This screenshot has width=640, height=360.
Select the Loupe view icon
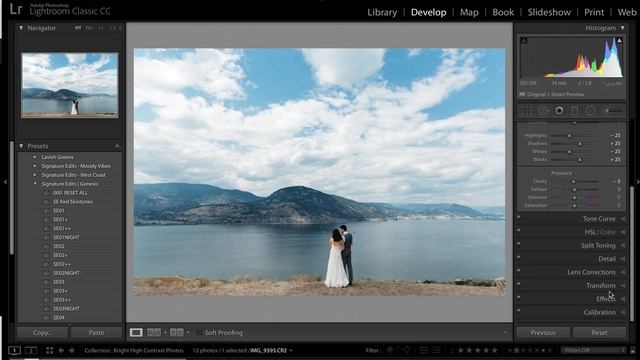pos(136,333)
